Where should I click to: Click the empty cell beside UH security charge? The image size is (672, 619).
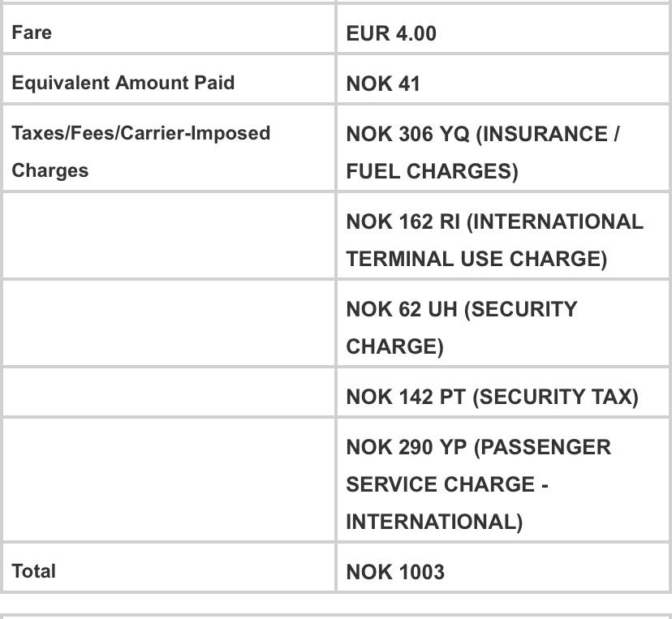point(169,324)
